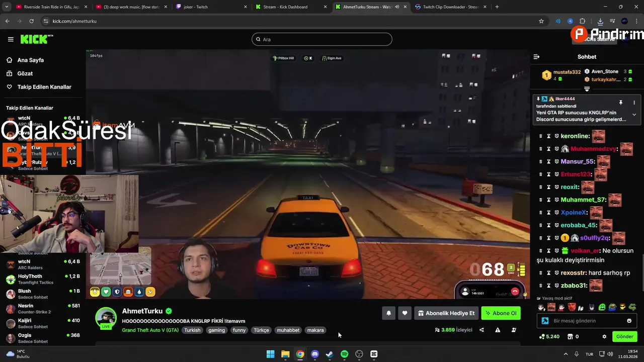Open the Kick hamburger sidebar menu
The width and height of the screenshot is (644, 362).
[x=11, y=39]
